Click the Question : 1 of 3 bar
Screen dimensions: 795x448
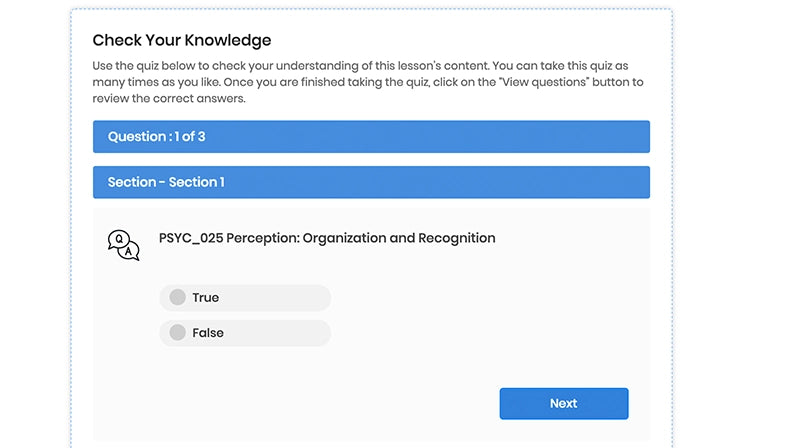[x=371, y=137]
